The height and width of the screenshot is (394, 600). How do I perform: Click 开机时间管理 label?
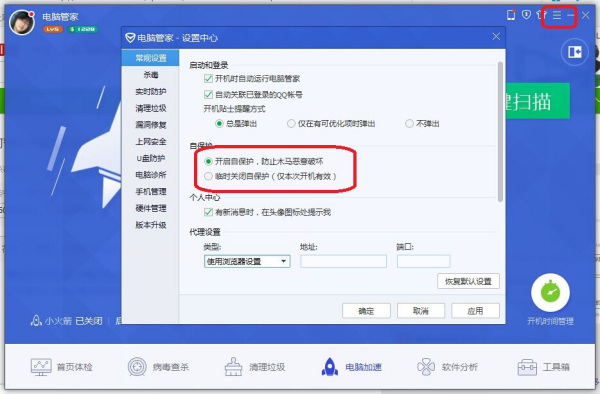(550, 321)
